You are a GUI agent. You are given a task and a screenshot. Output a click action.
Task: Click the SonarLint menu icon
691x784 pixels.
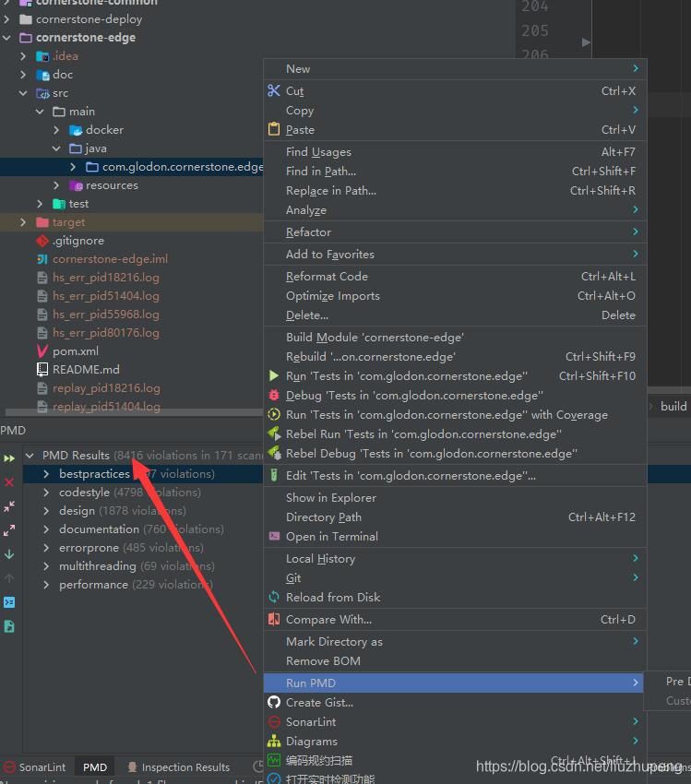(x=273, y=721)
